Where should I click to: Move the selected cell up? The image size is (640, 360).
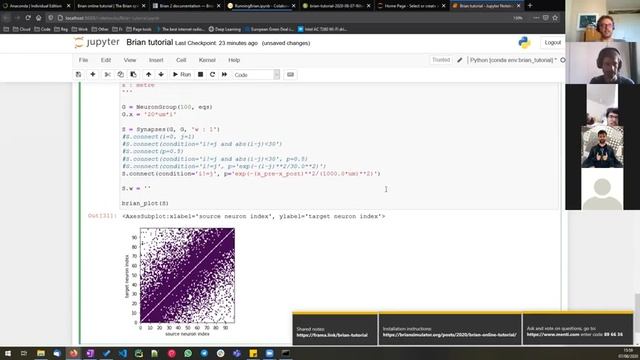(x=149, y=75)
